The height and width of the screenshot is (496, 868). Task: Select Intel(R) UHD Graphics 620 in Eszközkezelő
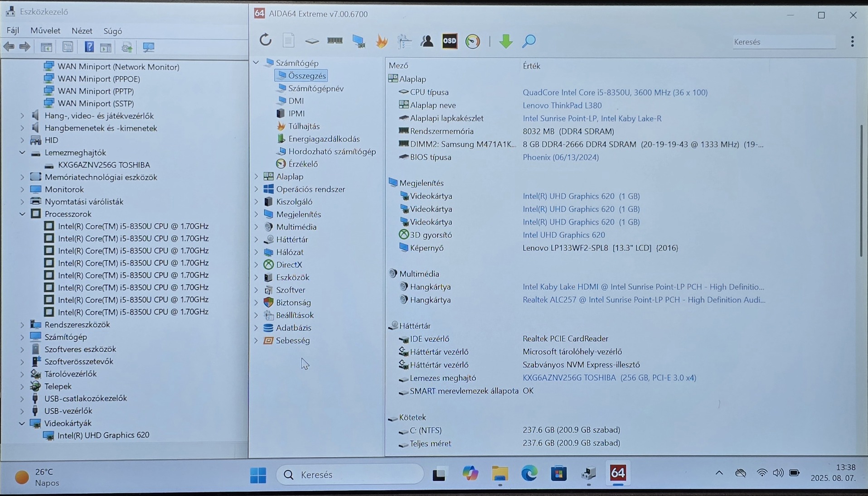(x=97, y=435)
